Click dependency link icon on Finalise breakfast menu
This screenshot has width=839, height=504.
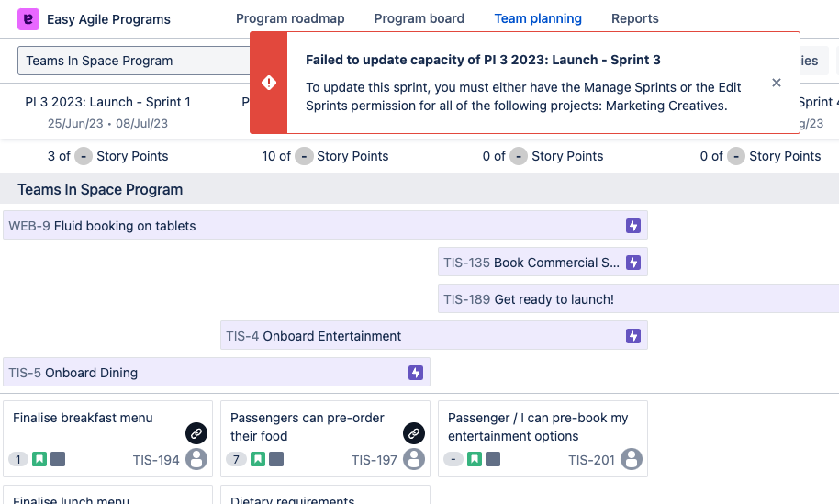coord(196,432)
